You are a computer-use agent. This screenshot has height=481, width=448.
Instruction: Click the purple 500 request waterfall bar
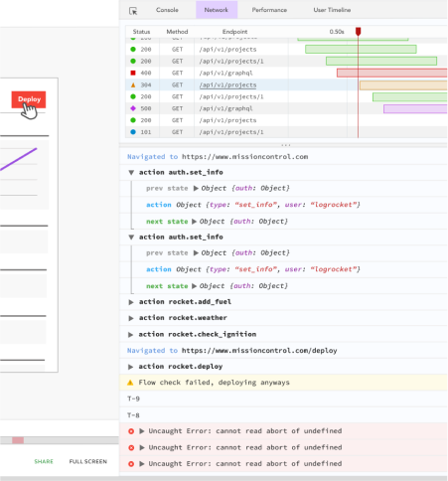(415, 108)
